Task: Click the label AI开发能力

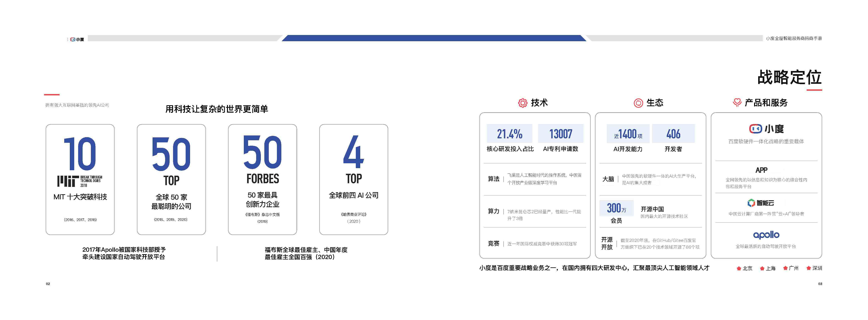Action: click(x=628, y=149)
